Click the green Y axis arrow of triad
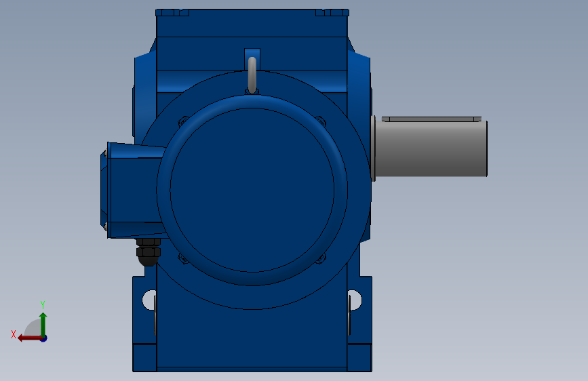 coord(43,325)
